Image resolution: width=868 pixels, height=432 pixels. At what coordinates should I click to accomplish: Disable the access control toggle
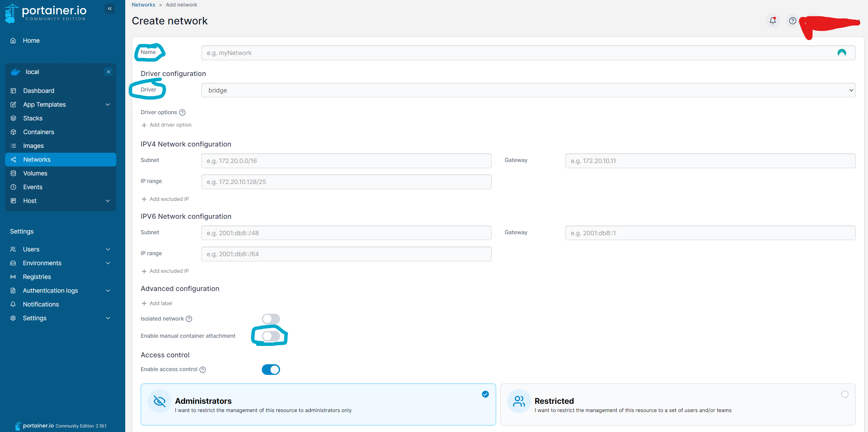click(271, 369)
